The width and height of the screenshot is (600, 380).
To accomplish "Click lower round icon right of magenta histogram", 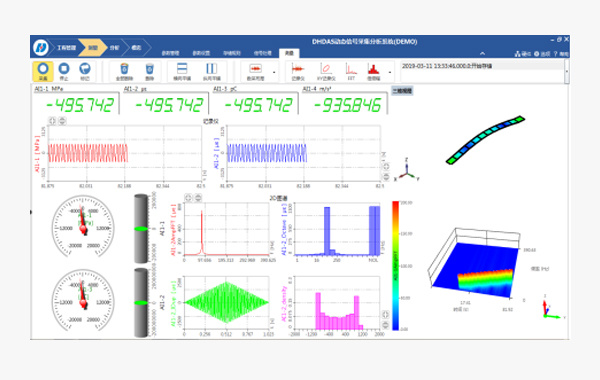I will 385,325.
